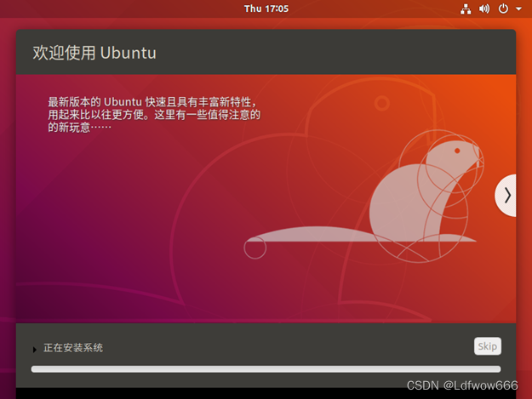Open the power icon in top bar
532x399 pixels.
coord(503,9)
